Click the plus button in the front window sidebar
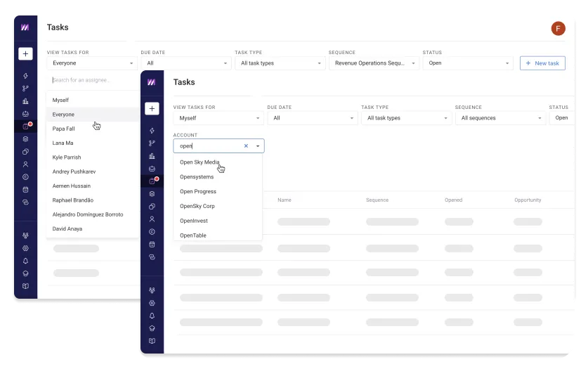 152,109
